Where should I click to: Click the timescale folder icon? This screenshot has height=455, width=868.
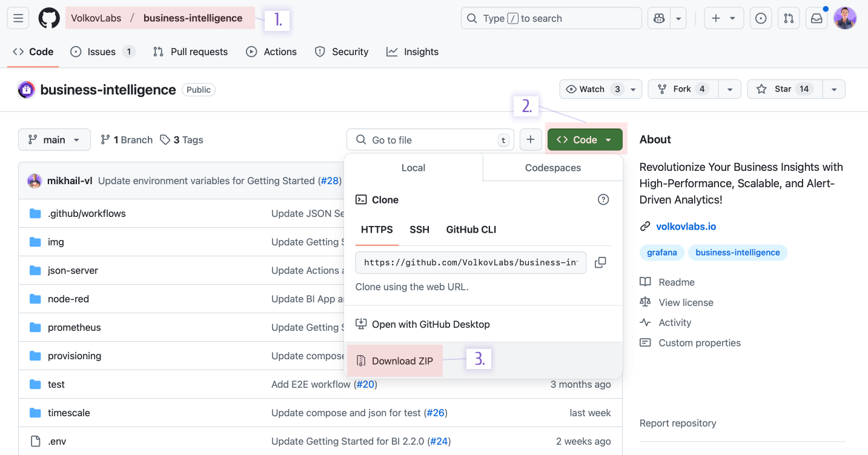pyautogui.click(x=35, y=413)
